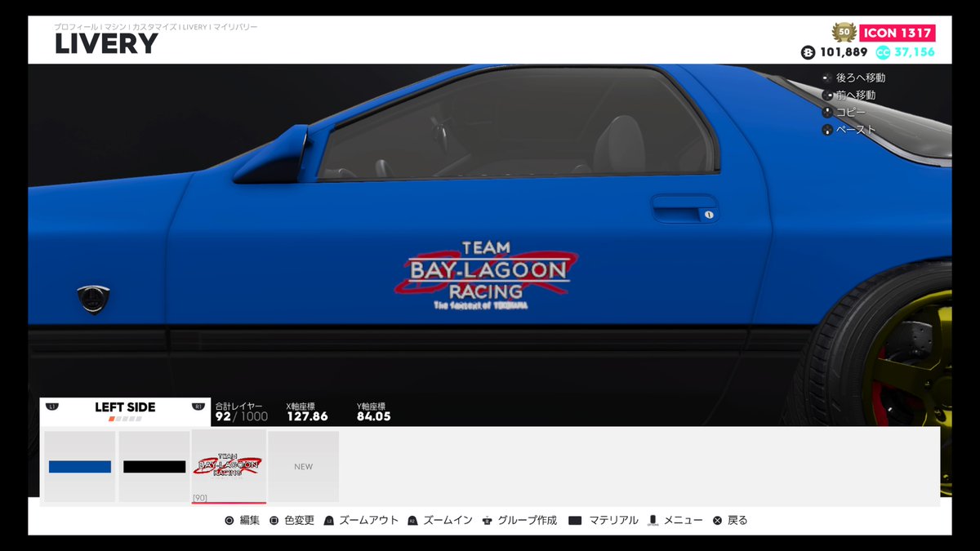This screenshot has height=551, width=980.
Task: Select the Team Bay-Lagoon Racing layer thumbnail
Action: [x=229, y=466]
